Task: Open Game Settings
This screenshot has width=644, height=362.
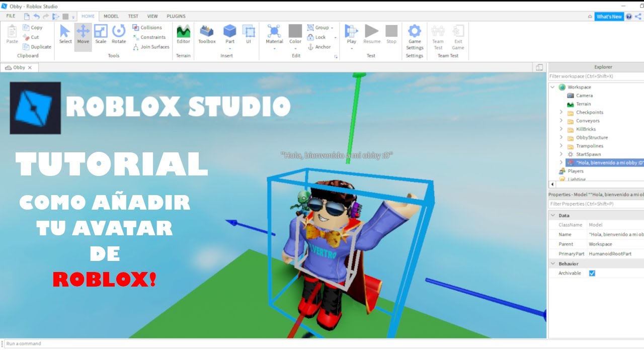Action: [x=415, y=37]
